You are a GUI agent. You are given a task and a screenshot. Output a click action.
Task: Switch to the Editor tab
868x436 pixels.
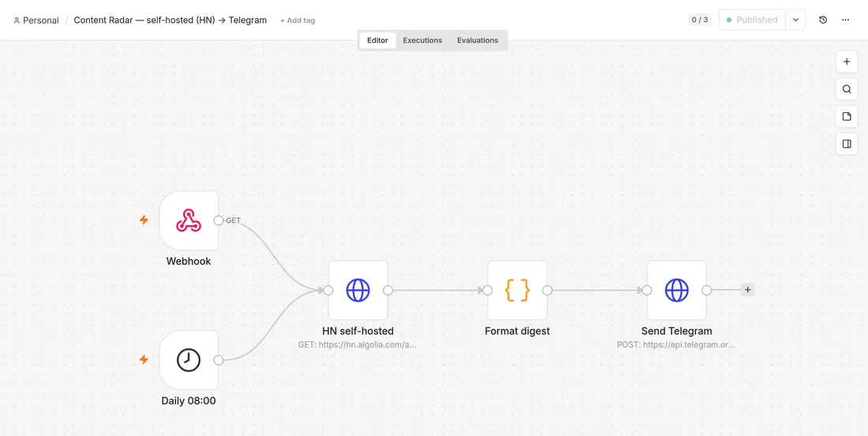377,40
